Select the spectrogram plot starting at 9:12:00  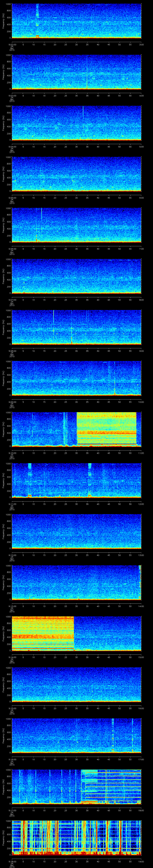pos(77,531)
